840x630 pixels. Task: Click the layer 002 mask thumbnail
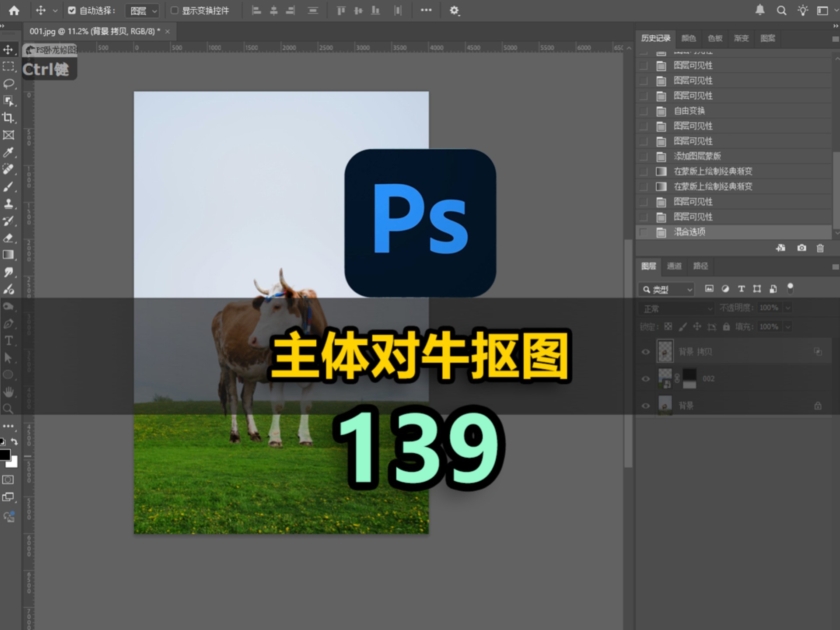pyautogui.click(x=689, y=379)
